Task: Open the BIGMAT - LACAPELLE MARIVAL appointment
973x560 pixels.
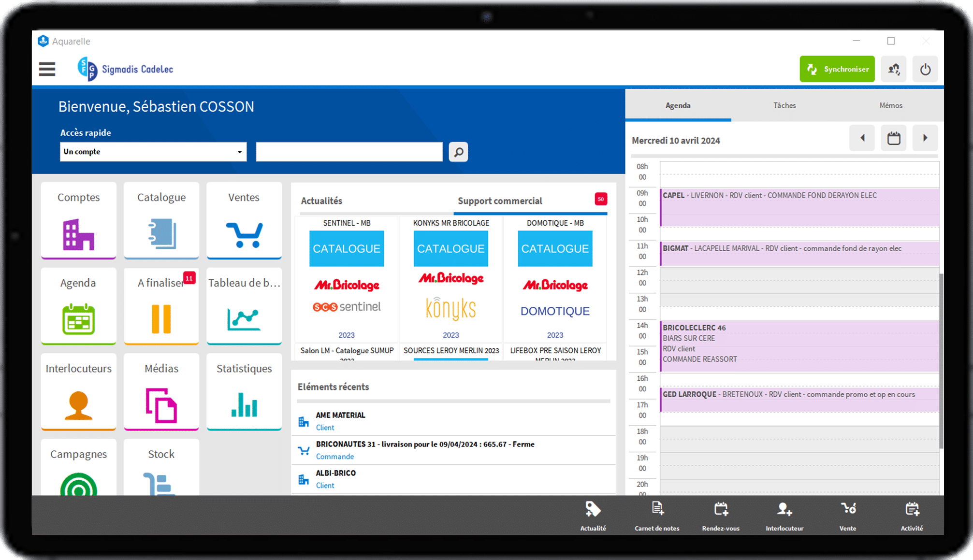Action: click(799, 253)
